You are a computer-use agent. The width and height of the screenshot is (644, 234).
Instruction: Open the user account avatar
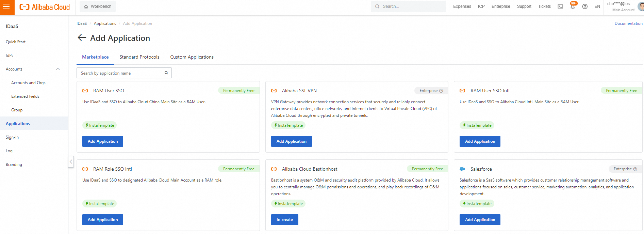(641, 6)
